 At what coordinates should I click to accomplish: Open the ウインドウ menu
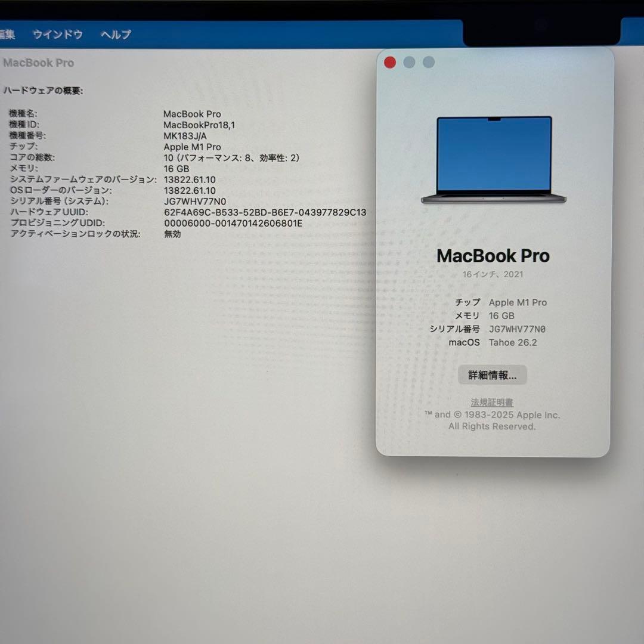click(x=57, y=35)
